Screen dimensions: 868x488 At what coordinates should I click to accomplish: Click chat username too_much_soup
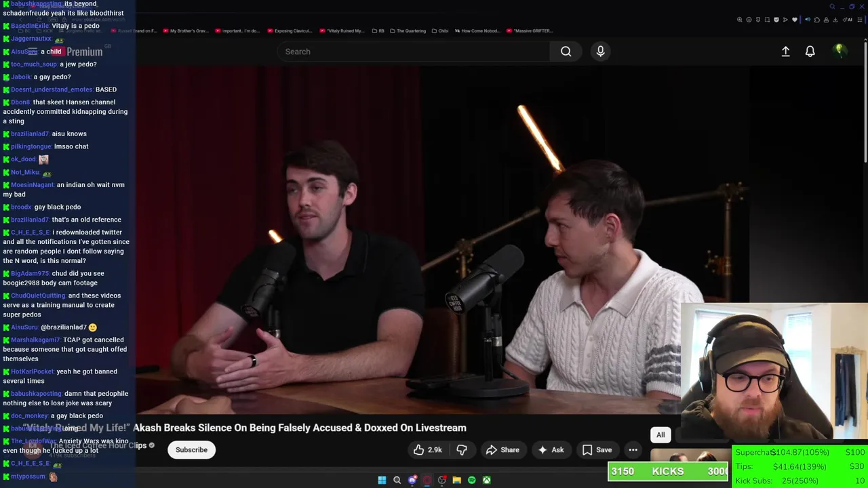pyautogui.click(x=34, y=64)
